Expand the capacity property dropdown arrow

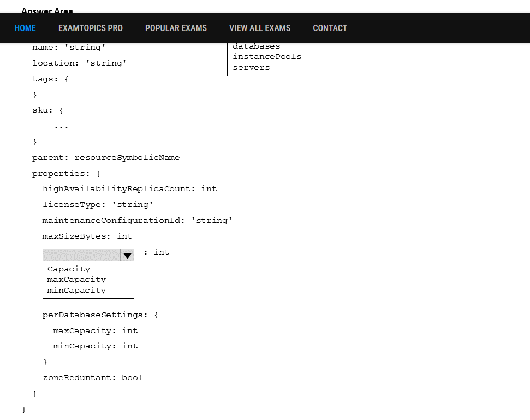[x=127, y=255]
